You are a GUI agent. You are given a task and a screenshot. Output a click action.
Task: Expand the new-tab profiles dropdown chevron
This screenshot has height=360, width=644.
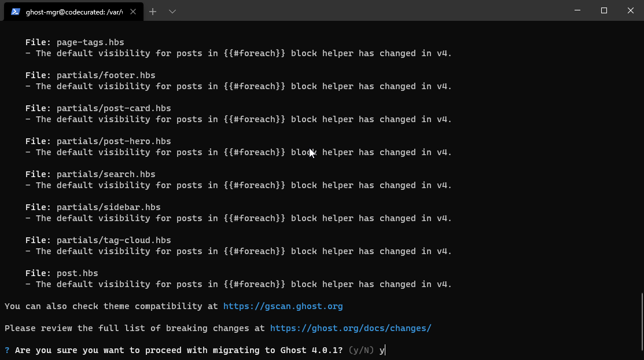(172, 12)
